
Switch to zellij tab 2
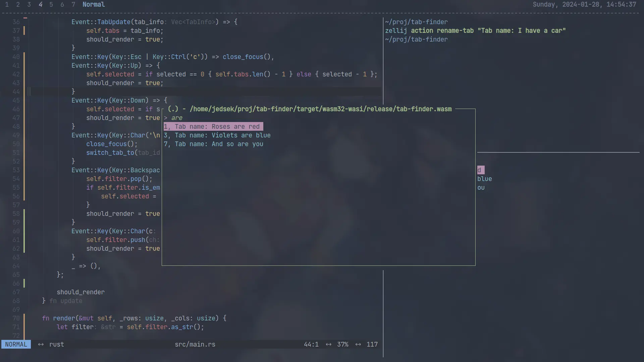(18, 5)
